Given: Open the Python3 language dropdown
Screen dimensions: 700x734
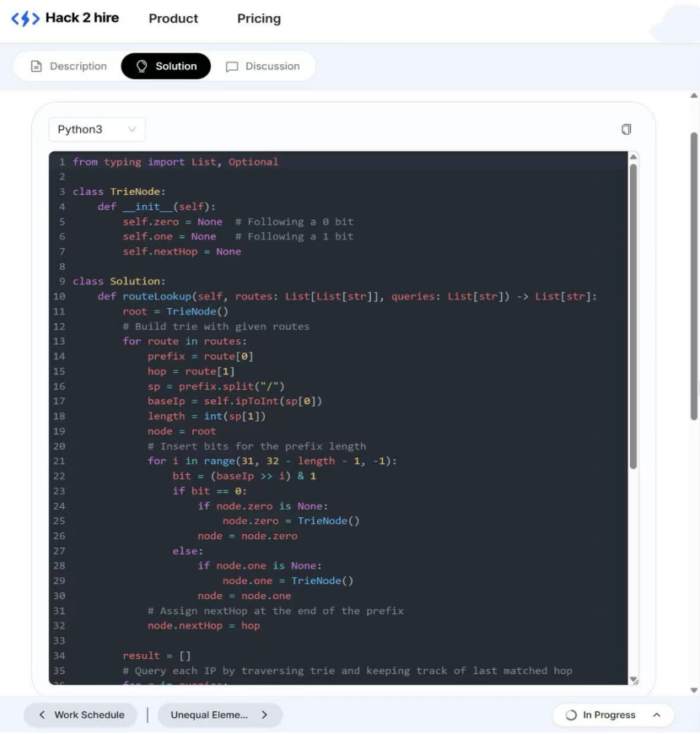Looking at the screenshot, I should point(96,129).
